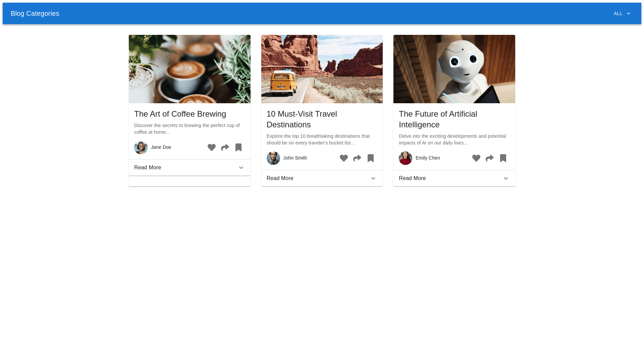Bookmark The Art of Coffee Brewing
Image resolution: width=644 pixels, height=362 pixels.
pos(238,147)
